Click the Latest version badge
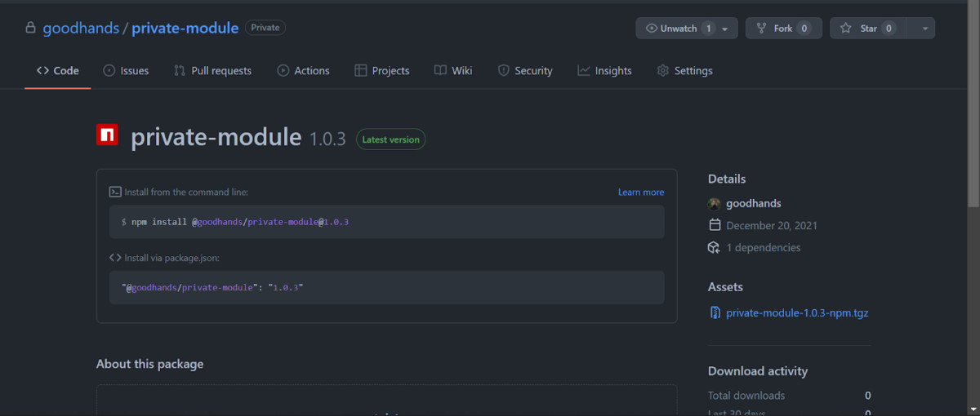 (390, 139)
